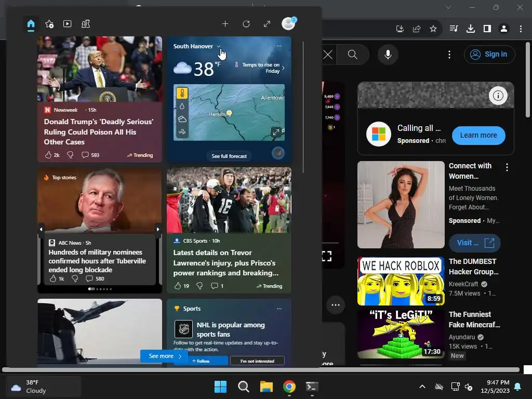Share this page from Chrome address bar

click(x=416, y=29)
